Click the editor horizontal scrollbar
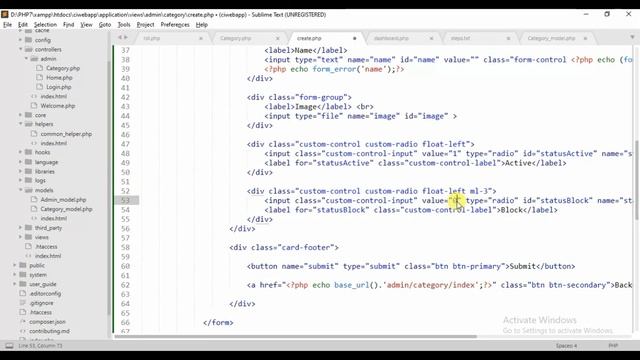This screenshot has height=360, width=640. click(x=296, y=337)
